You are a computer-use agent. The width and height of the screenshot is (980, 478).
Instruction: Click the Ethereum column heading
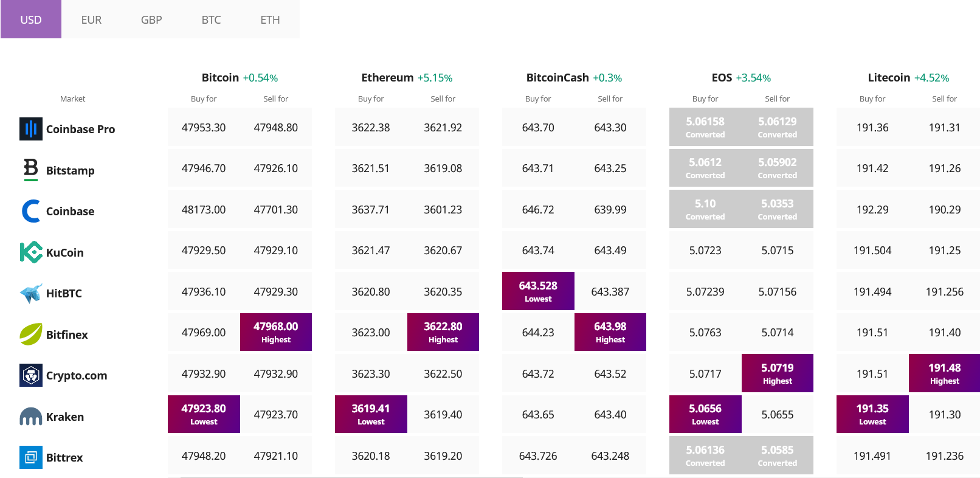point(387,78)
